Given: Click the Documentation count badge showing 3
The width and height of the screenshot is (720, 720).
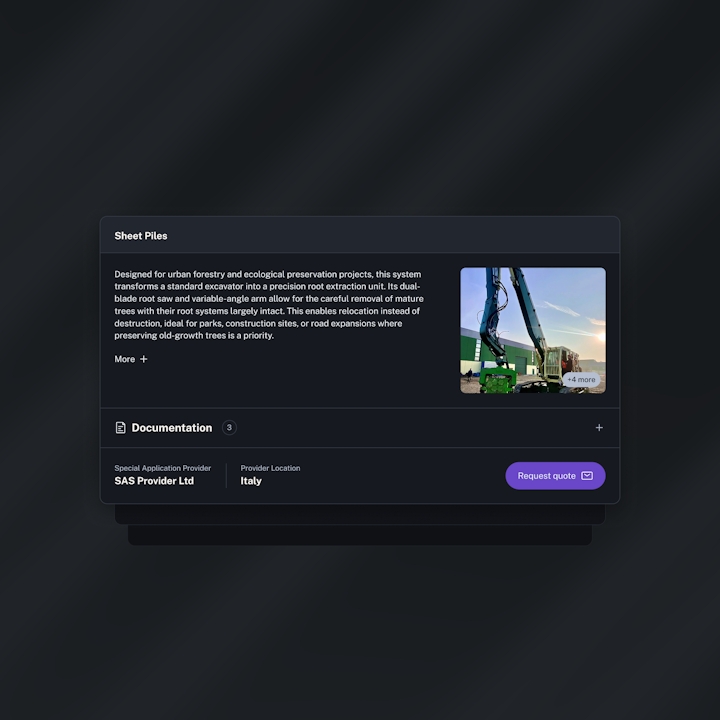Looking at the screenshot, I should 229,428.
